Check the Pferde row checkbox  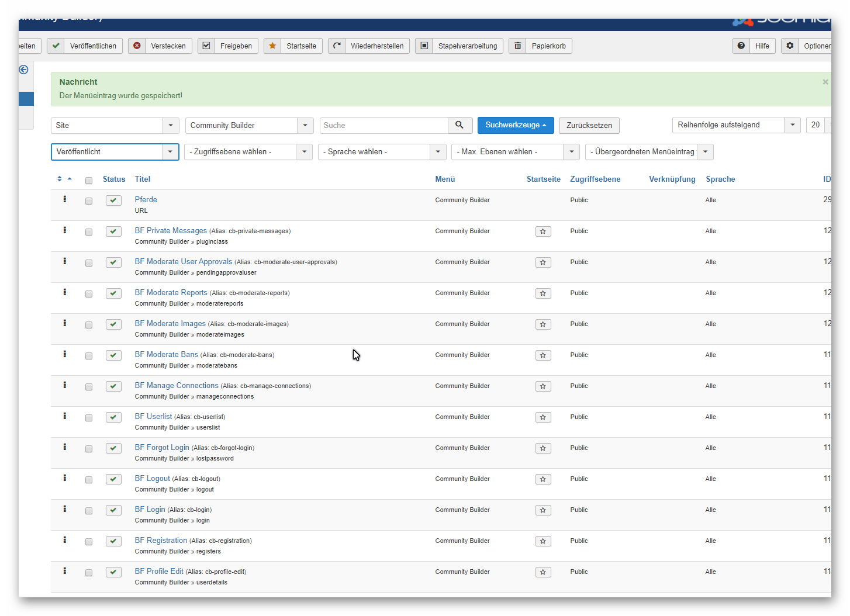(x=89, y=201)
